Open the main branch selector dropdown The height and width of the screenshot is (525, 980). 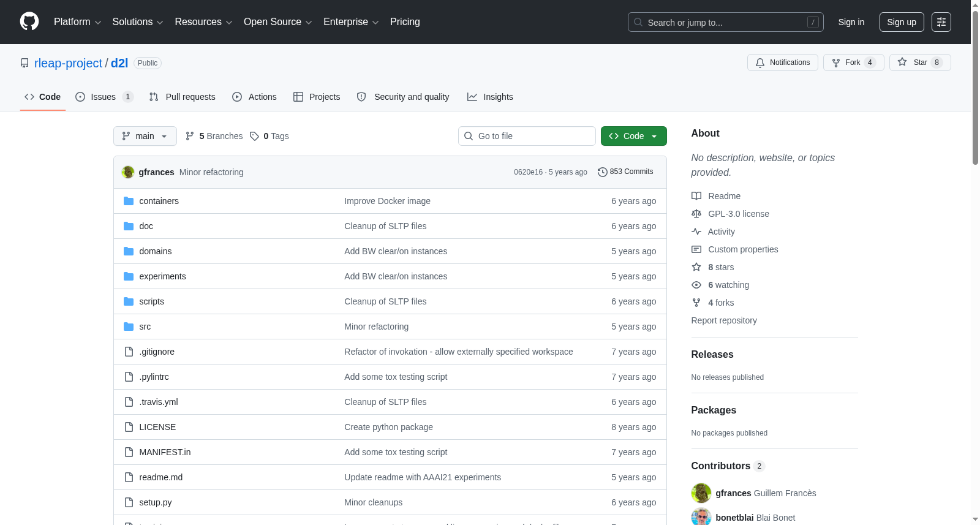(145, 136)
